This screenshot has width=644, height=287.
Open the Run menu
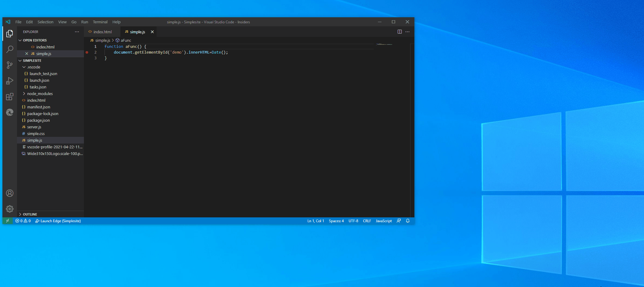(x=85, y=22)
